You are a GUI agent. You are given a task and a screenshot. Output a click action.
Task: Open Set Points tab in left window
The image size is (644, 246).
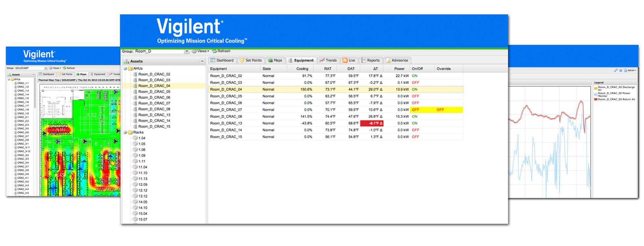point(65,74)
